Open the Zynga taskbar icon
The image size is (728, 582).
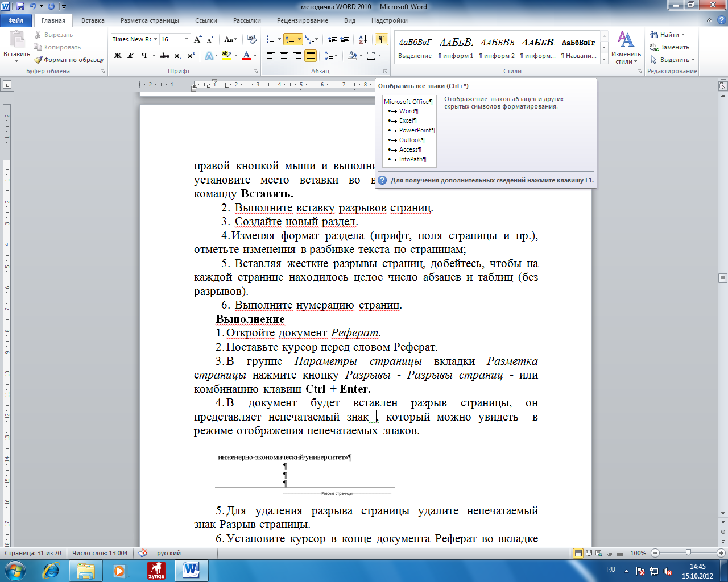point(156,570)
